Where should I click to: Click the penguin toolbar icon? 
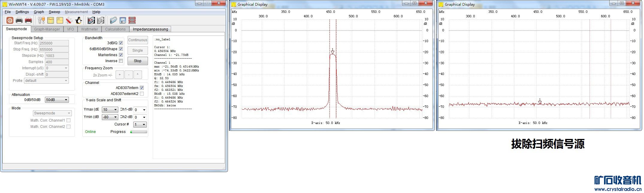[x=78, y=20]
